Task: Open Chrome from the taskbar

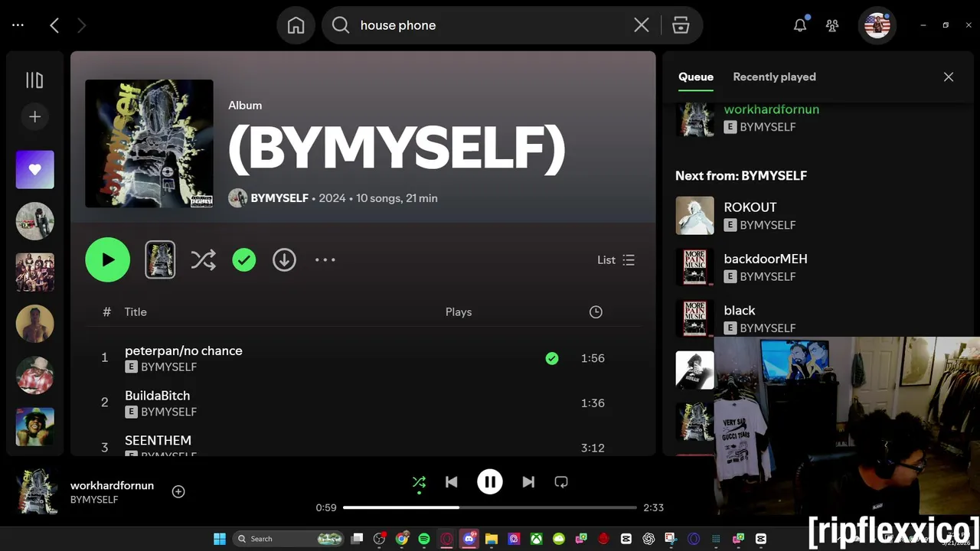Action: click(402, 539)
